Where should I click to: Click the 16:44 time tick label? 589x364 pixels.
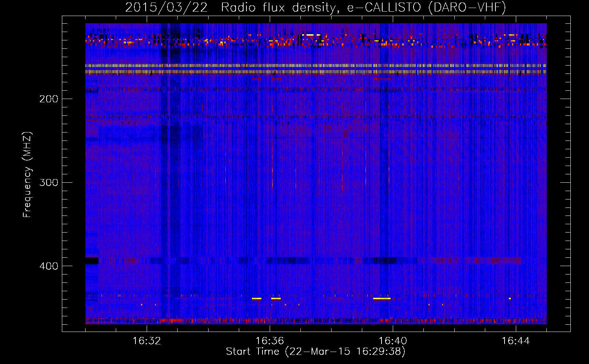point(516,341)
